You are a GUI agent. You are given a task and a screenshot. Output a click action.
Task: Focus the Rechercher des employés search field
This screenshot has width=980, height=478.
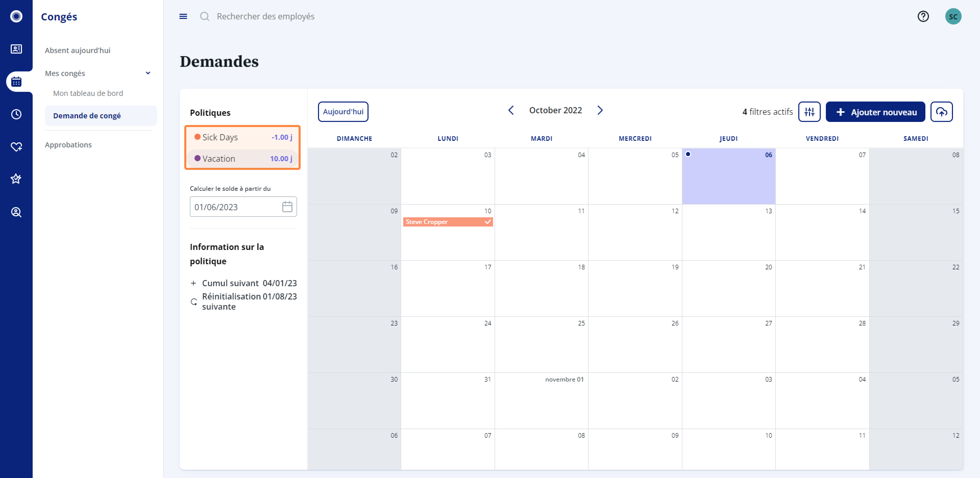pos(265,16)
